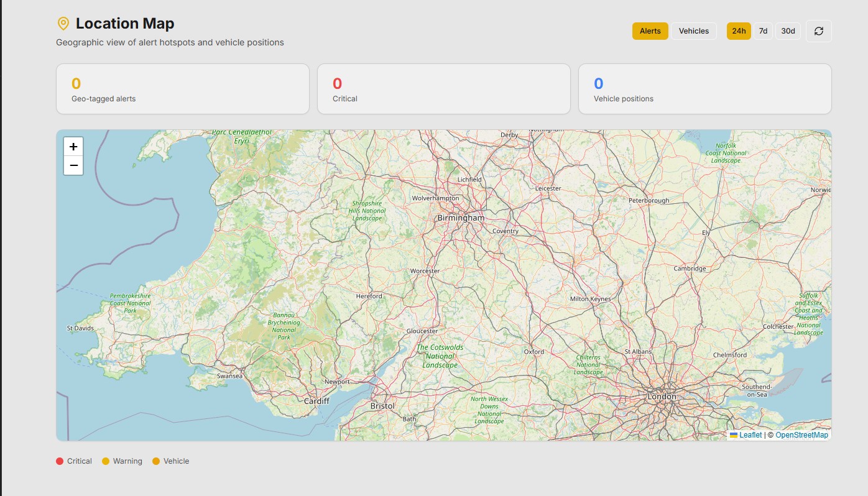This screenshot has width=868, height=496.
Task: Click the Chelmsford label on the map
Action: tap(730, 355)
